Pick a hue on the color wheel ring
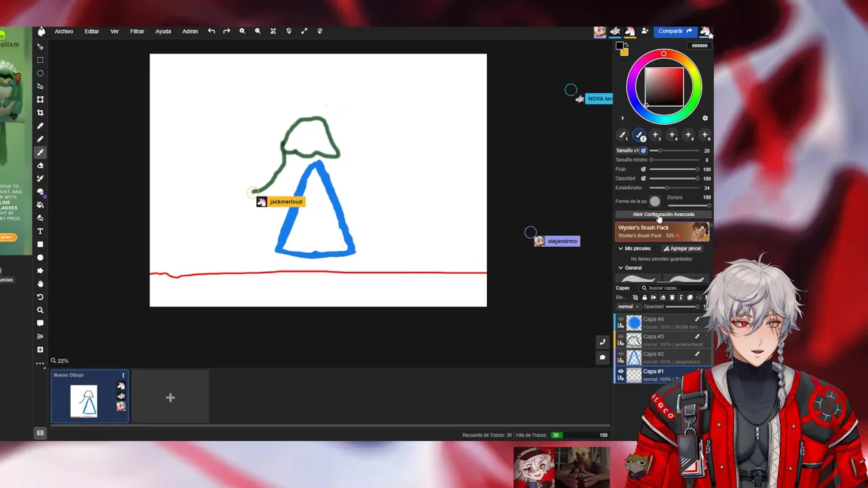Viewport: 868px width, 488px height. [664, 54]
